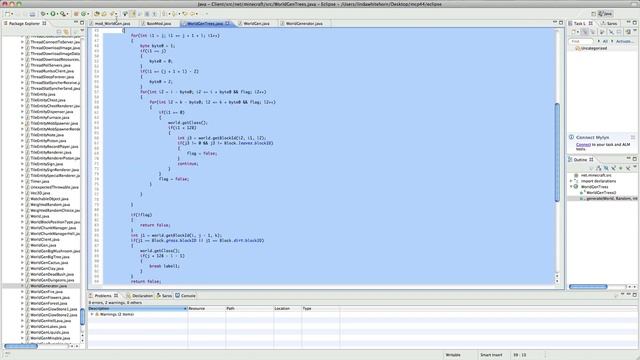Screen dimensions: 640x360
Task: Click the Description column header
Action: 138,309
